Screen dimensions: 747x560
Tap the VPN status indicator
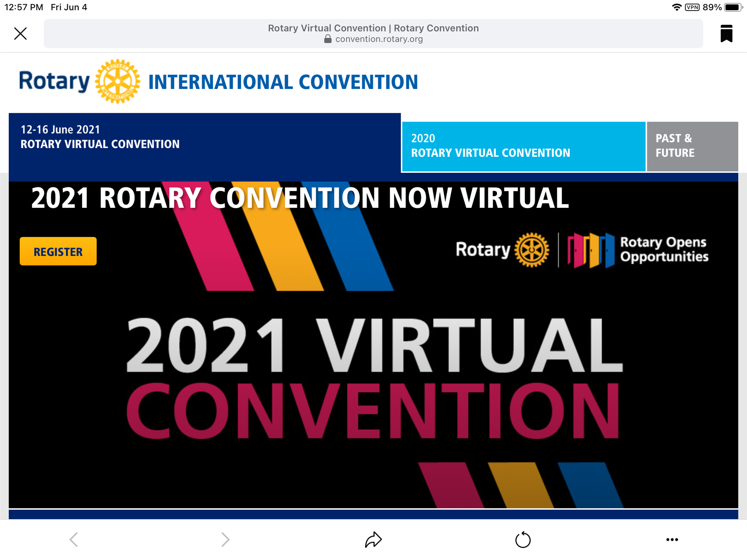[692, 7]
